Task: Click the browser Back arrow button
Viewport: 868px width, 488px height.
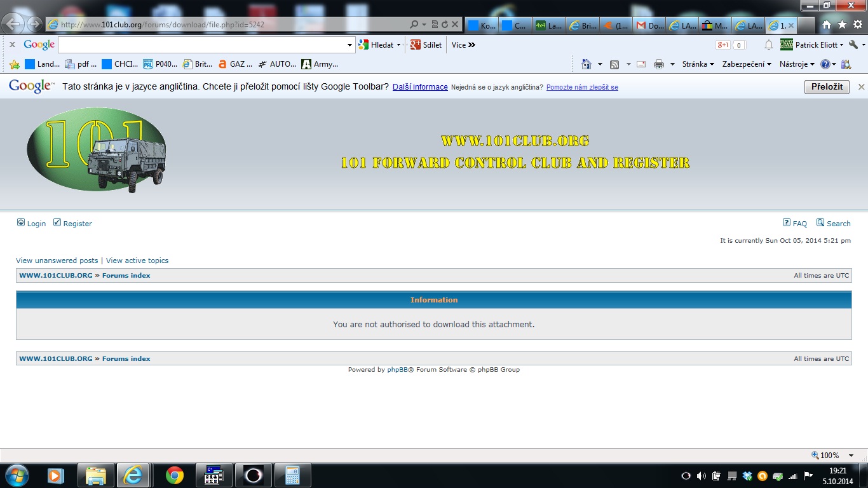Action: [14, 25]
